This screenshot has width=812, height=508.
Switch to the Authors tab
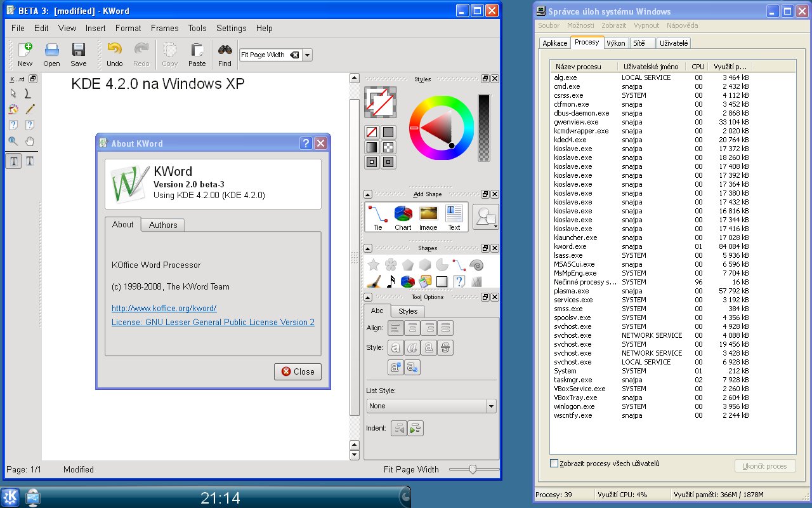163,225
